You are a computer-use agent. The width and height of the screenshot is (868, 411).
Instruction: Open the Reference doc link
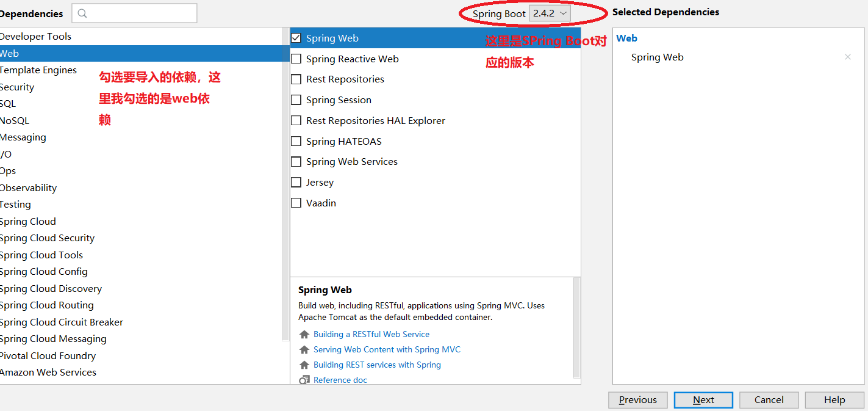click(340, 380)
